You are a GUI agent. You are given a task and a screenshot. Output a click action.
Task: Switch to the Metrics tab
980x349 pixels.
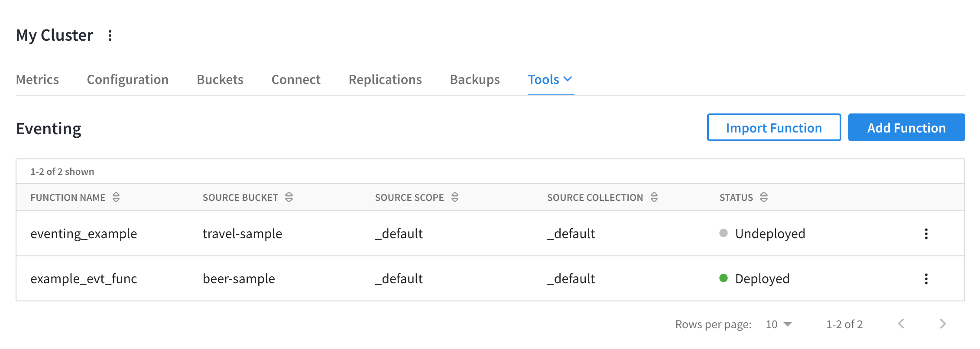point(37,80)
